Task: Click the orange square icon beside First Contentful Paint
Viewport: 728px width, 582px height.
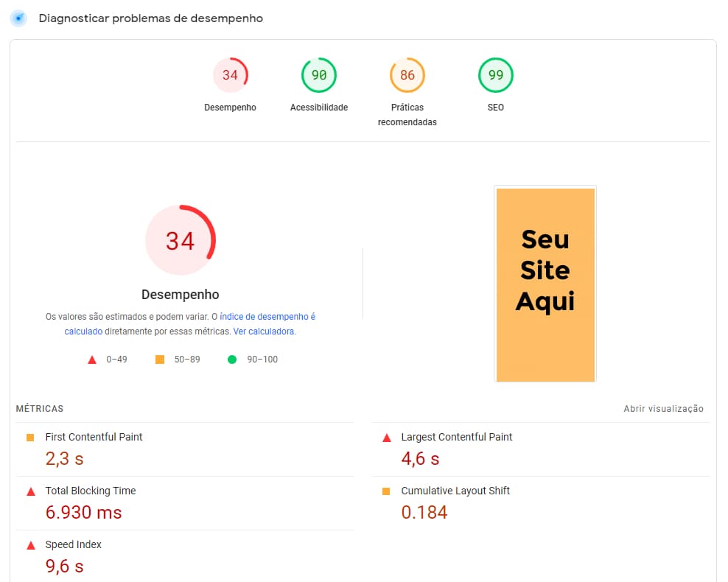Action: click(x=31, y=437)
